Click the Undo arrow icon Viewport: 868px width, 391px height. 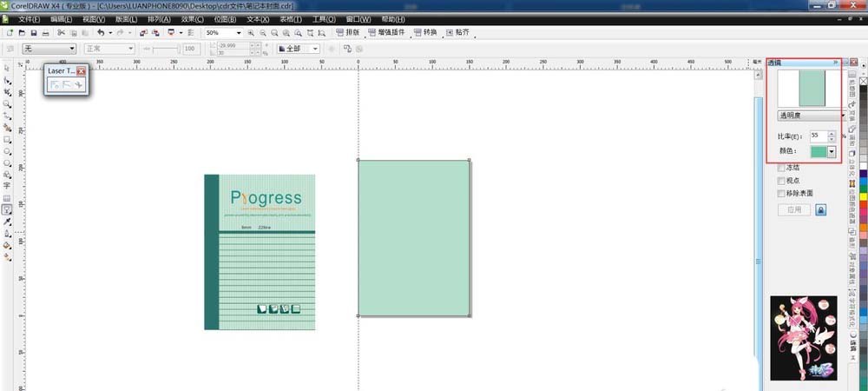101,33
